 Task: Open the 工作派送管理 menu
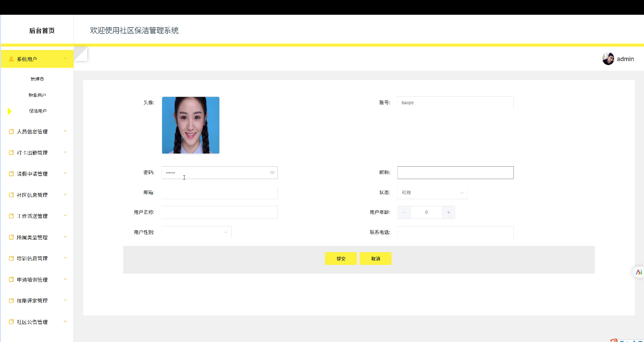37,216
